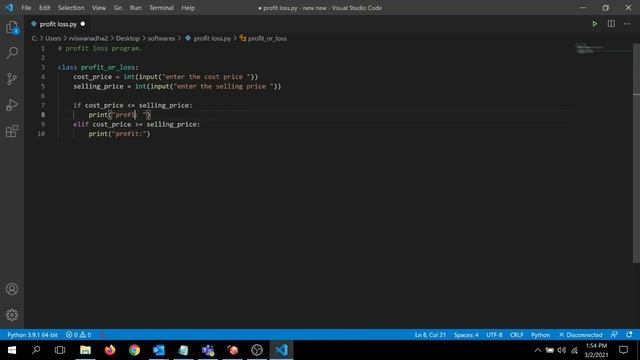Open the Terminal menu
The width and height of the screenshot is (640, 360).
pyautogui.click(x=161, y=8)
